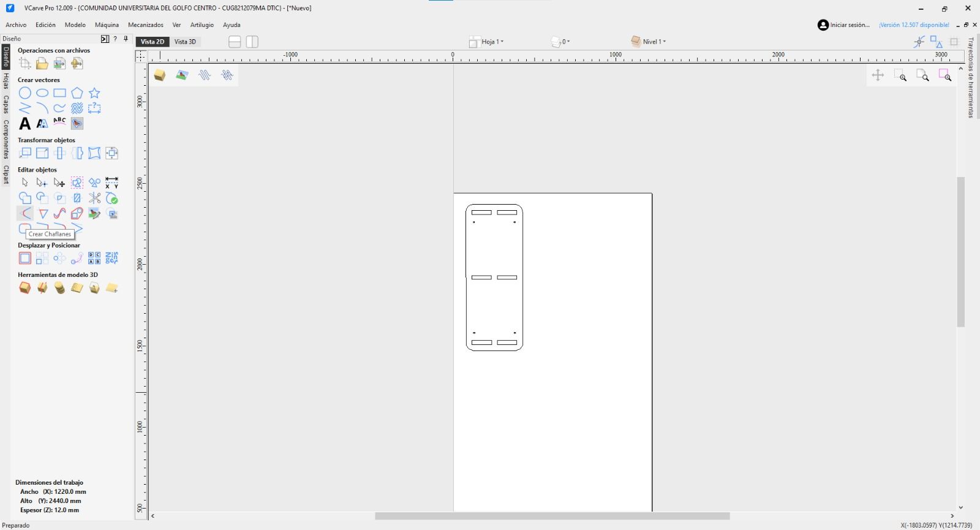
Task: Select the Draw Text tool with big A
Action: point(24,124)
